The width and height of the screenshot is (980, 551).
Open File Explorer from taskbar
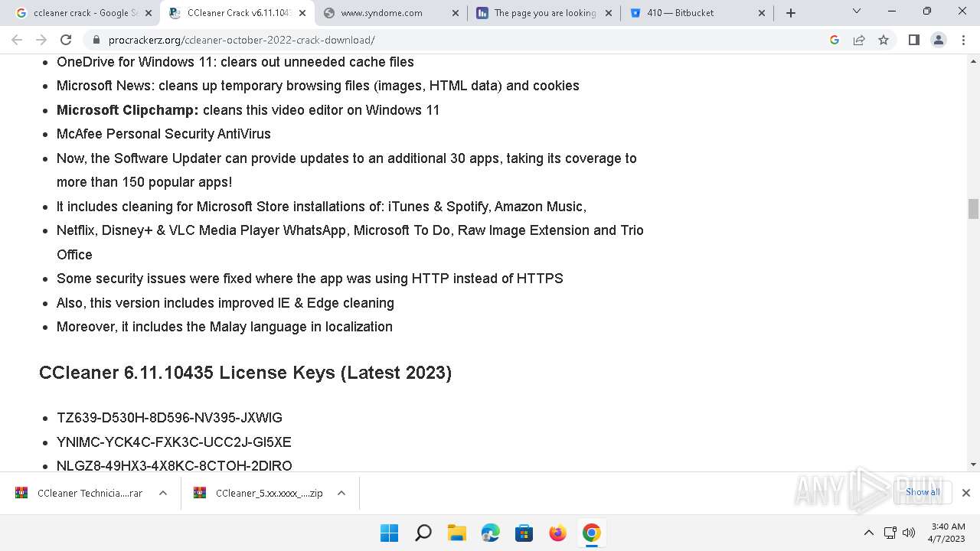point(456,533)
